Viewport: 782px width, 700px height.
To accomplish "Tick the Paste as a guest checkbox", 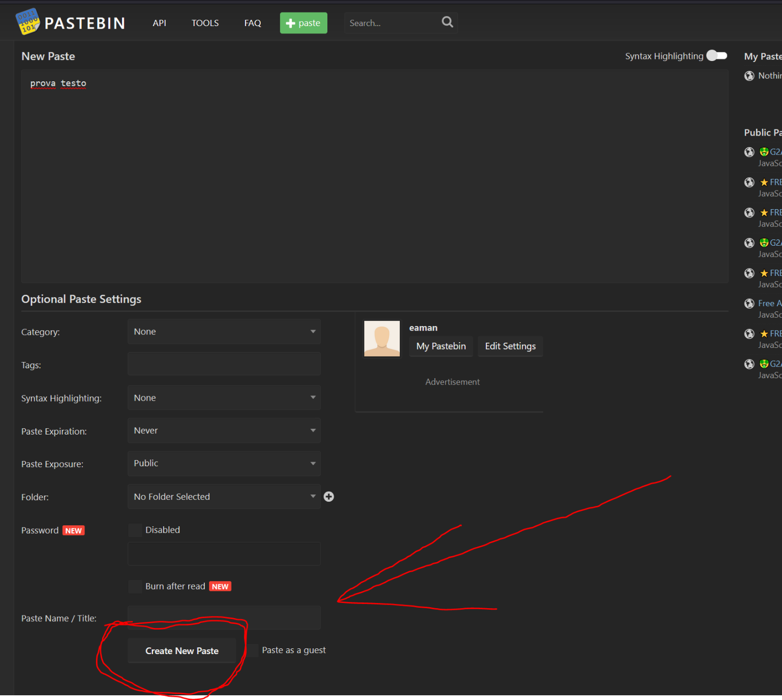I will pyautogui.click(x=252, y=650).
